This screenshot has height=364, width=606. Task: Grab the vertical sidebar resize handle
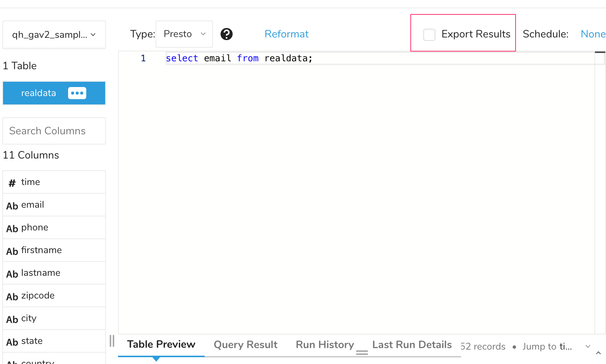pyautogui.click(x=112, y=341)
